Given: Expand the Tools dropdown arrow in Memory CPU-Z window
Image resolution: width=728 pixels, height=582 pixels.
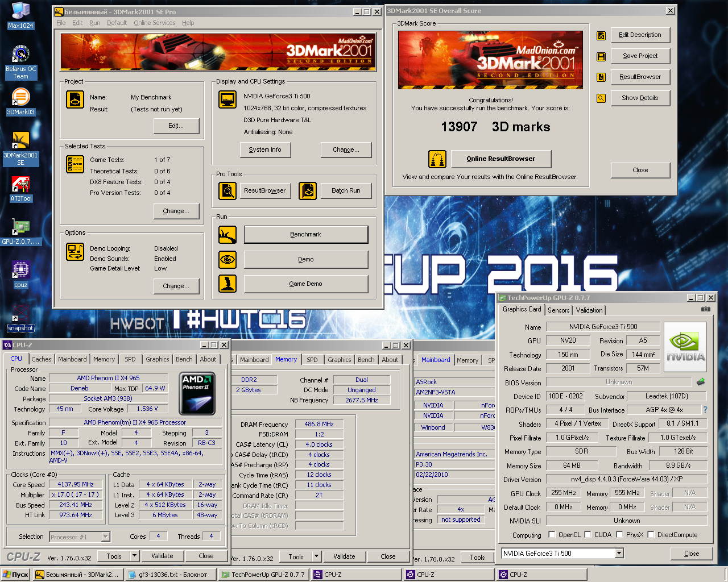Looking at the screenshot, I should (317, 556).
